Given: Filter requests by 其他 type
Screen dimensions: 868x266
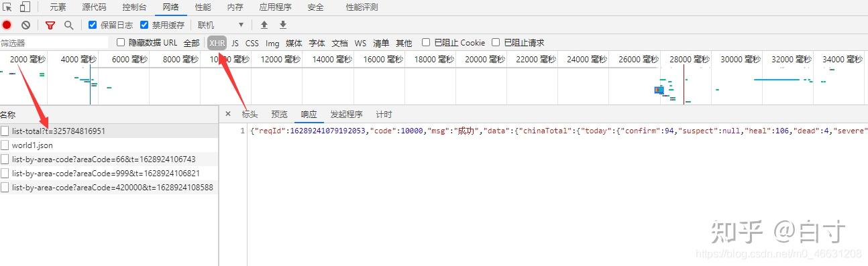Looking at the screenshot, I should tap(404, 43).
